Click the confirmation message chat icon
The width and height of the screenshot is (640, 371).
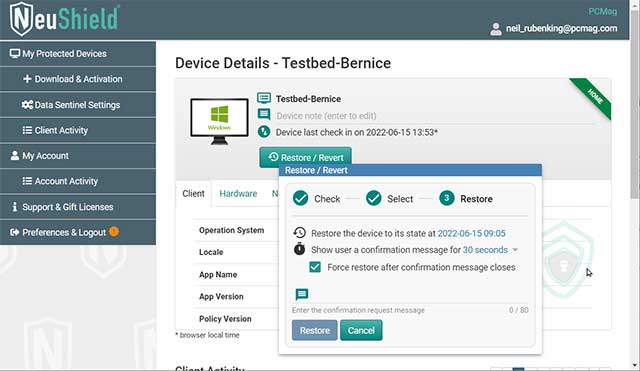click(x=302, y=294)
